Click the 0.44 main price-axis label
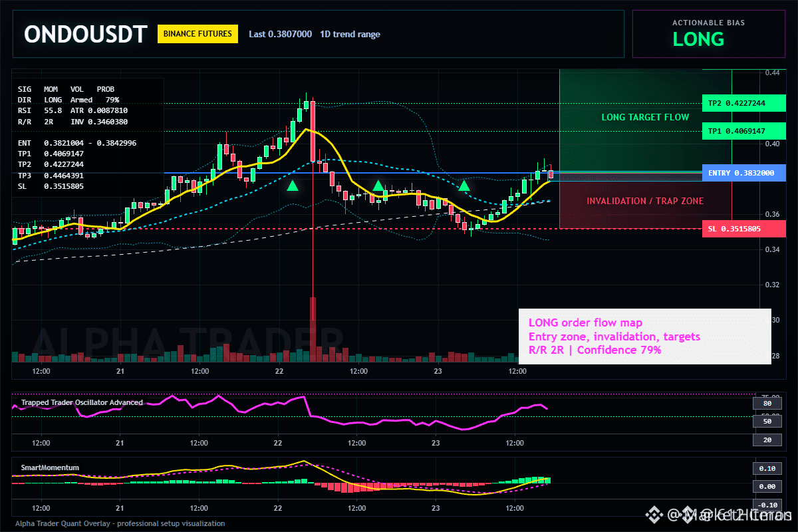Screen dimensions: 798x532 [771, 72]
